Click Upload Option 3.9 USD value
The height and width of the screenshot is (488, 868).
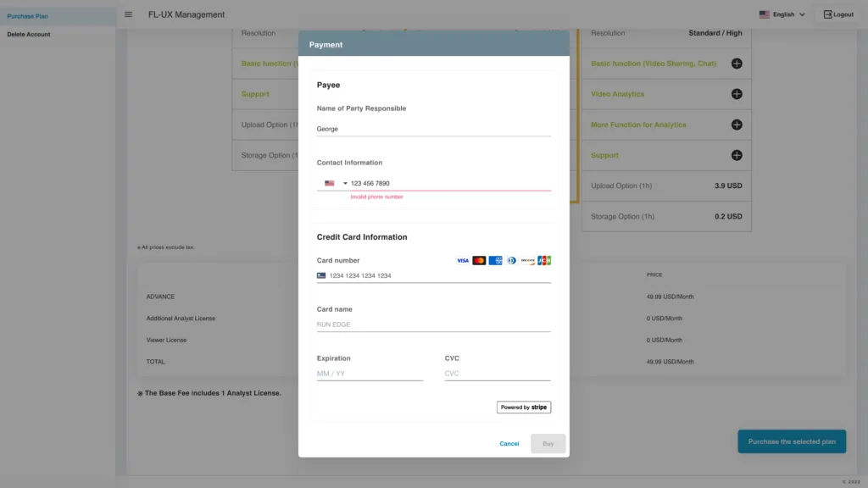728,186
